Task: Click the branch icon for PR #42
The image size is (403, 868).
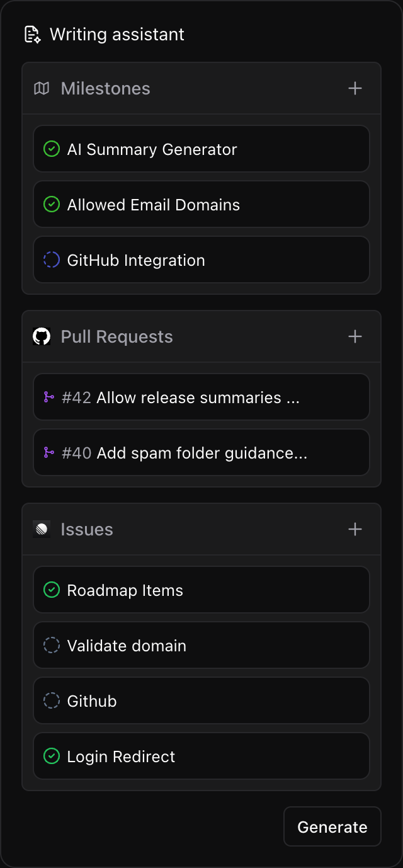Action: tap(48, 397)
